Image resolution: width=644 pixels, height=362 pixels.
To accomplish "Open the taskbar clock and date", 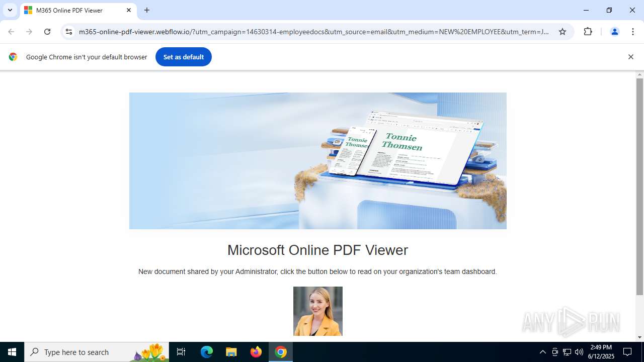I will click(601, 352).
